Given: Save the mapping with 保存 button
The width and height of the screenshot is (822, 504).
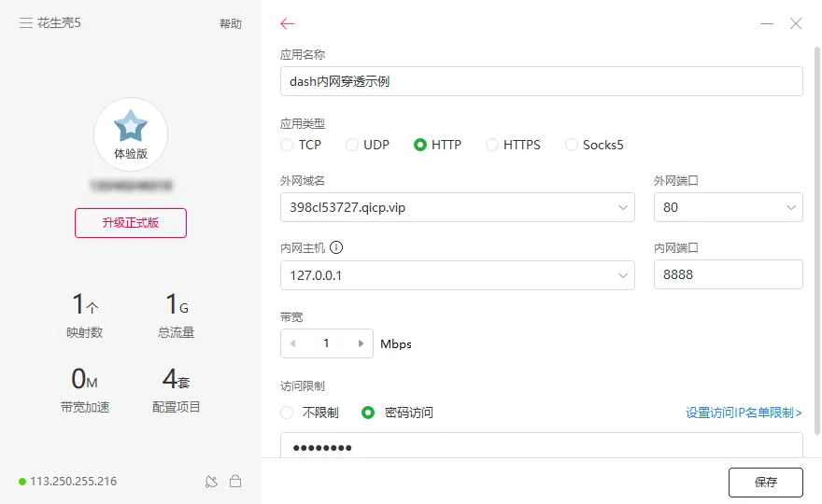Looking at the screenshot, I should coord(765,483).
